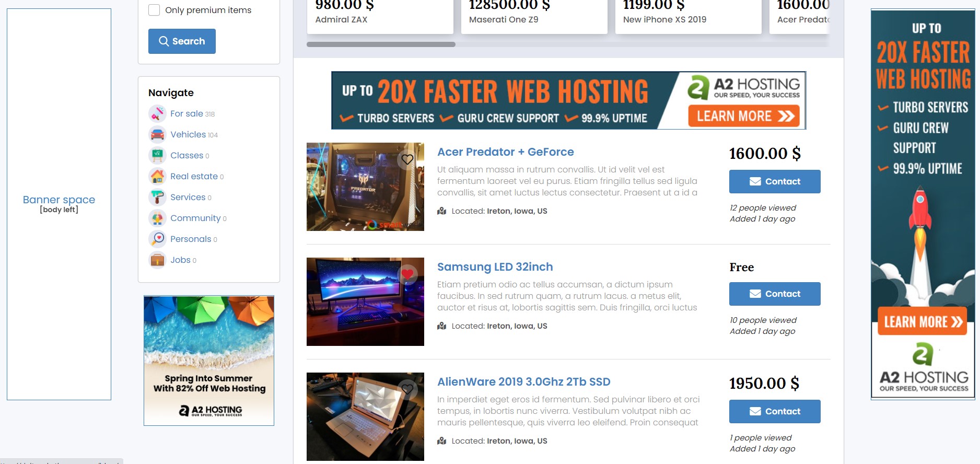Open the Maserati One Z9 premium card
This screenshot has height=464, width=980.
[x=534, y=16]
